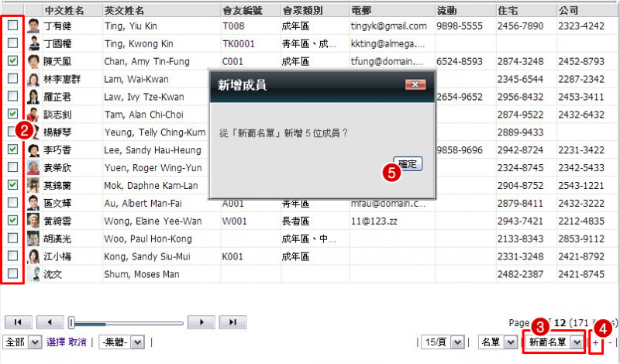Screen dimensions: 620x364
Task: Click the photo of 江小梅
Action: tap(33, 256)
